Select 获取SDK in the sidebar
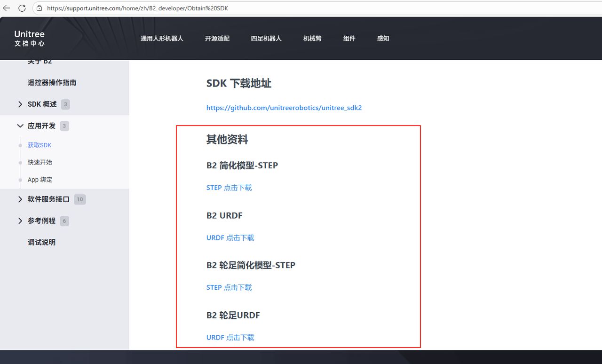The height and width of the screenshot is (364, 602). (x=40, y=145)
